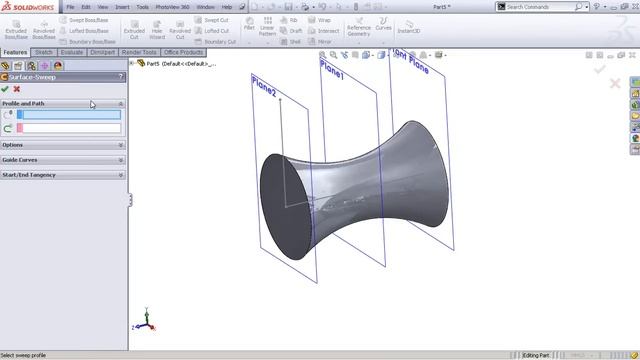The width and height of the screenshot is (640, 360).
Task: Toggle Instant3D
Action: pyautogui.click(x=409, y=27)
